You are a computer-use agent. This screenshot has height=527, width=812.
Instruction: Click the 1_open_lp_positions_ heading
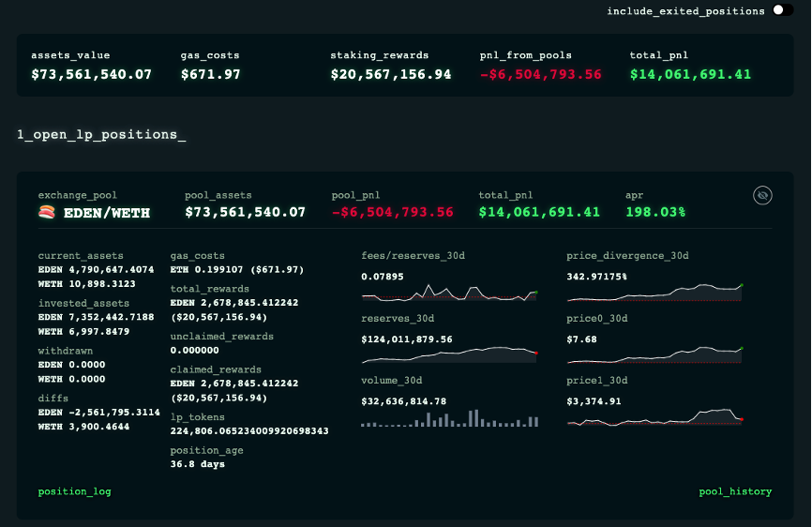coord(101,135)
